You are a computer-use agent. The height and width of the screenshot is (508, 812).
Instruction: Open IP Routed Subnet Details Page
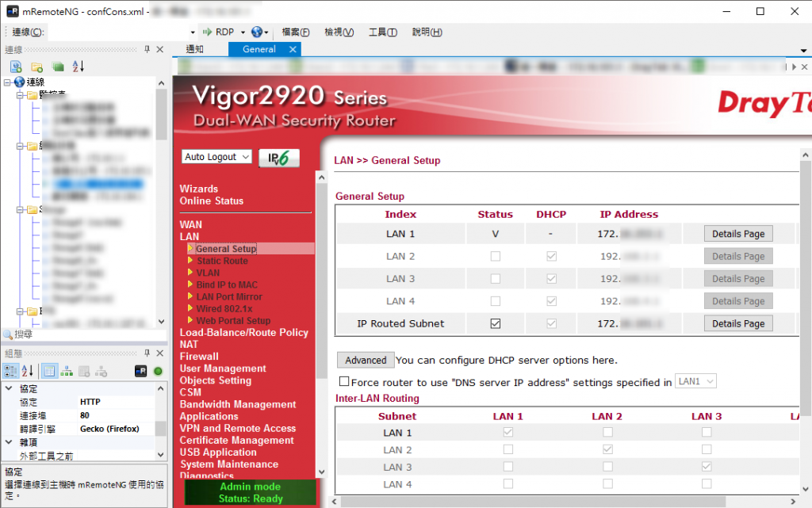coord(738,323)
